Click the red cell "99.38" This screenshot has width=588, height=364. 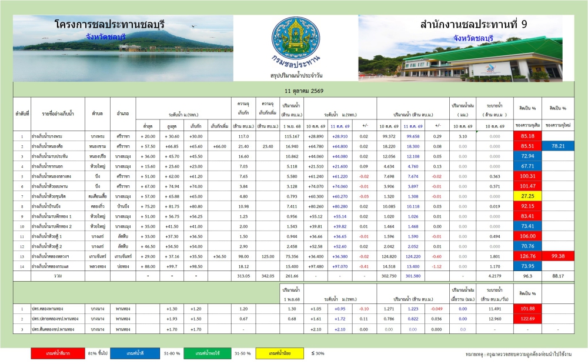(558, 256)
